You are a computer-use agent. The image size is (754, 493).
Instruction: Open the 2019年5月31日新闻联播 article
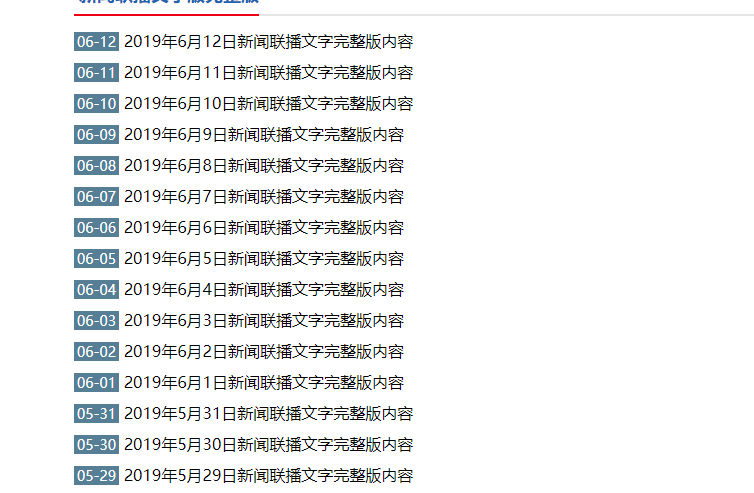tap(268, 414)
